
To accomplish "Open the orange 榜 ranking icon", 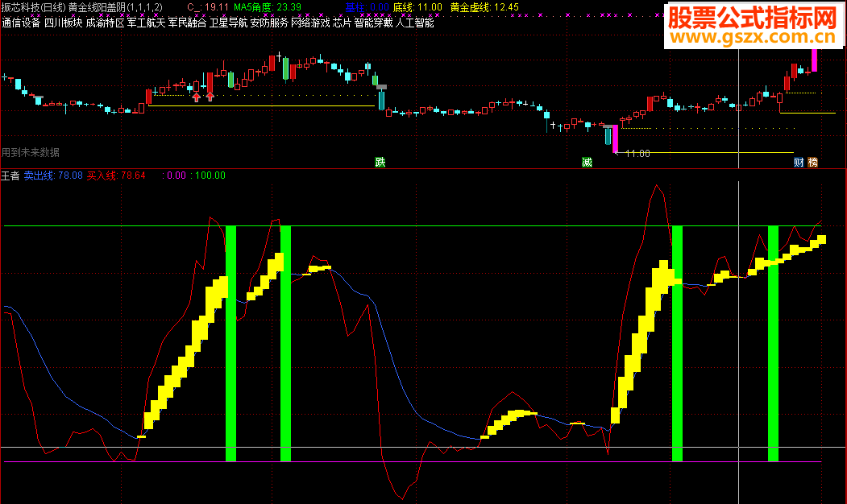I will pyautogui.click(x=812, y=162).
